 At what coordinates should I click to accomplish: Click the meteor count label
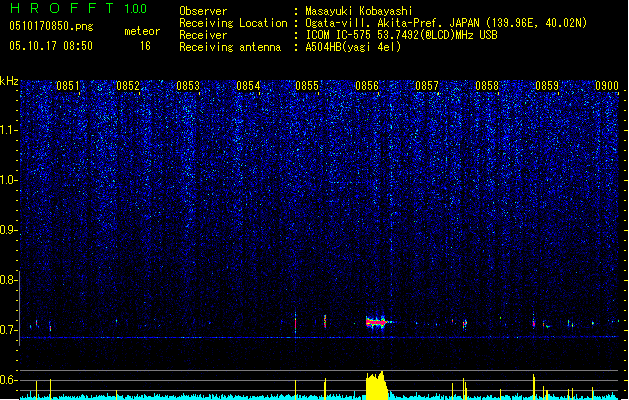(142, 31)
